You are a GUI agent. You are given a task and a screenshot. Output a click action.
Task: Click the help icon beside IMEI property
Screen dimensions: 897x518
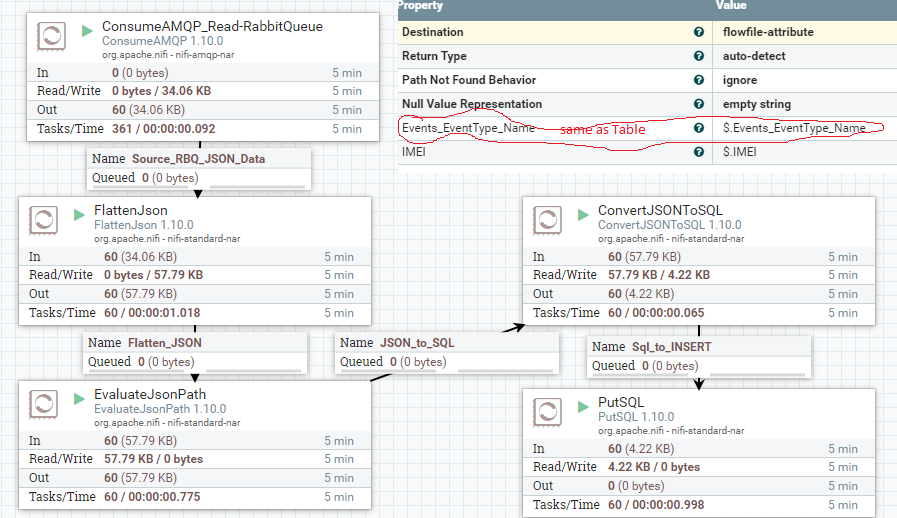pyautogui.click(x=698, y=153)
